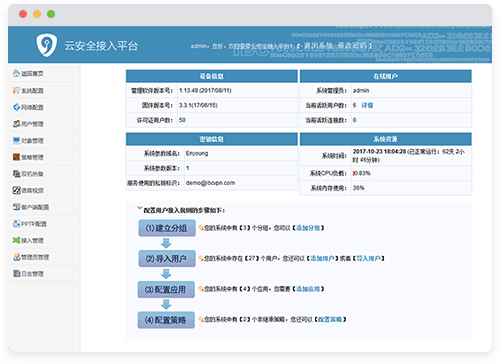Click the 修改密码 change password link

352,46
